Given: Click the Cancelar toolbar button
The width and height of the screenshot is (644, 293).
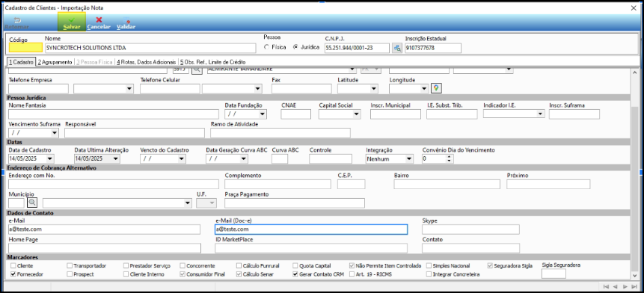Looking at the screenshot, I should click(x=99, y=23).
